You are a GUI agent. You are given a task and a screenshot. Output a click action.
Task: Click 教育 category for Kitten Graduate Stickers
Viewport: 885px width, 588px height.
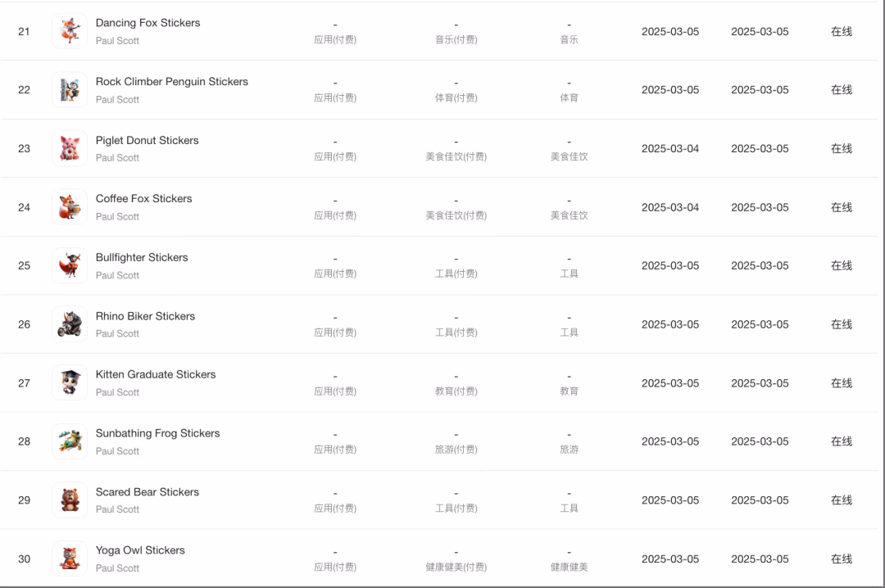(x=569, y=391)
